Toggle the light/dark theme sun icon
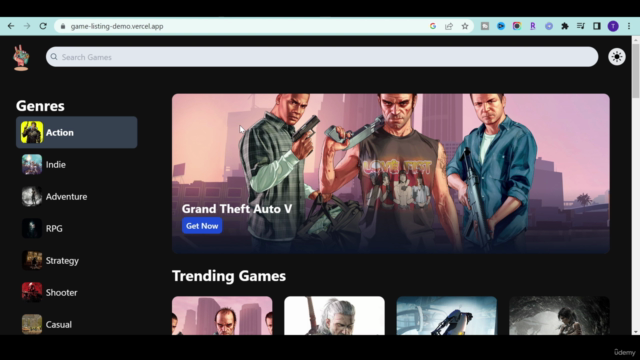Image resolution: width=640 pixels, height=360 pixels. pyautogui.click(x=616, y=57)
